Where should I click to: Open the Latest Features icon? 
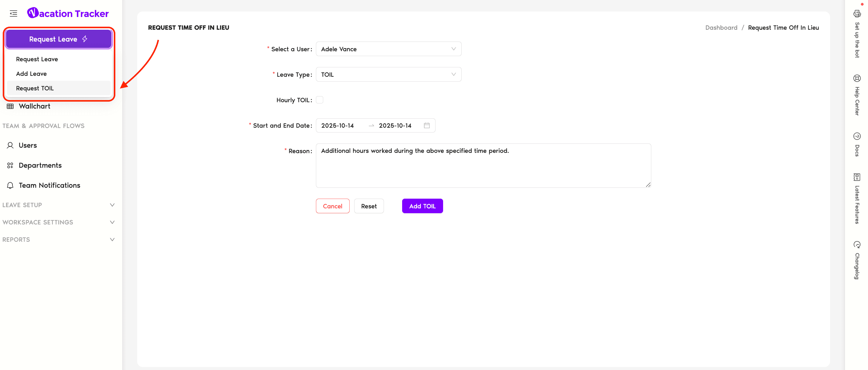pos(857,177)
